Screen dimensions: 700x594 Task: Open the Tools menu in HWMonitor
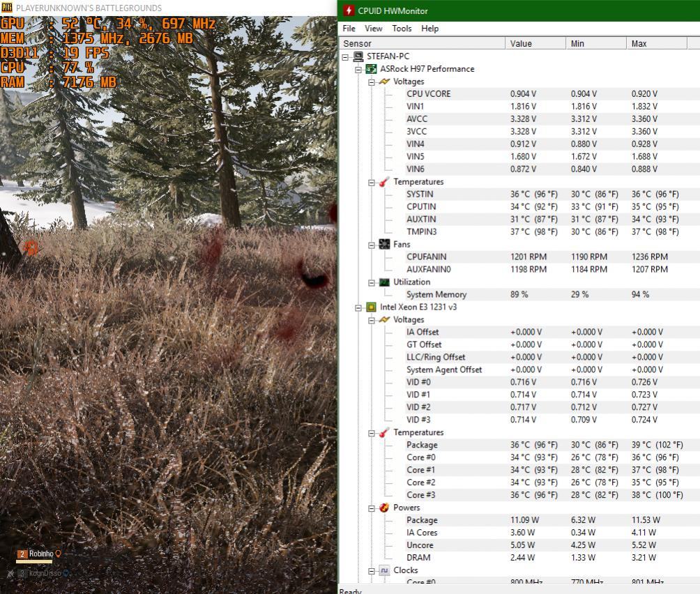coord(402,29)
